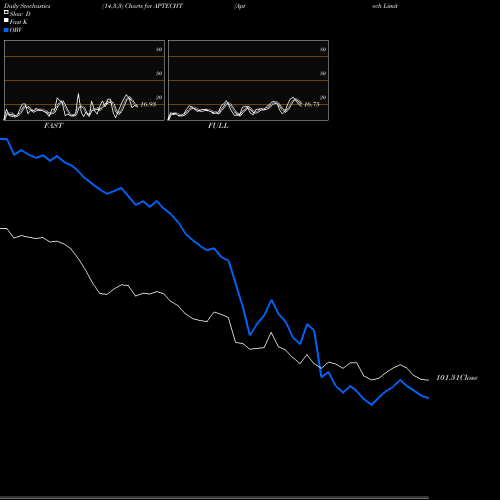Click the blue OBV legend swatch
Image resolution: width=500 pixels, height=500 pixels.
6,30
